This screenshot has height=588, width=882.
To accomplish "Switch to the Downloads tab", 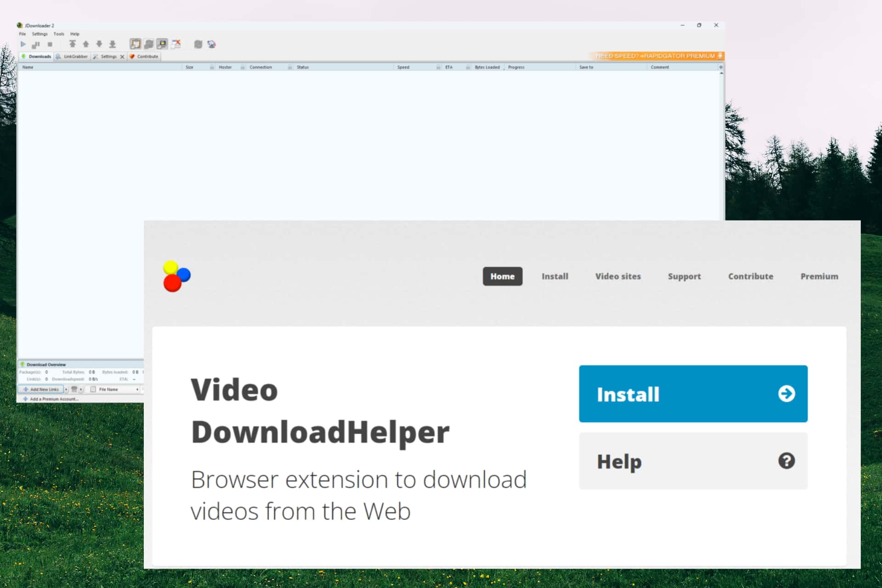I will coord(36,57).
